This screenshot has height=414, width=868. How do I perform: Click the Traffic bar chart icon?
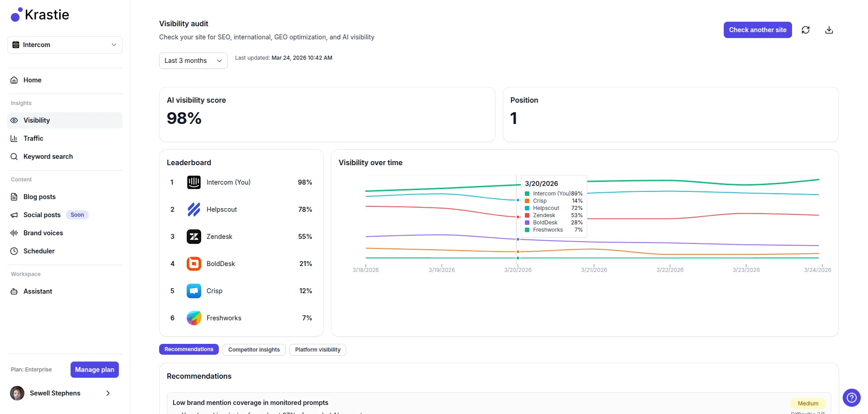14,138
